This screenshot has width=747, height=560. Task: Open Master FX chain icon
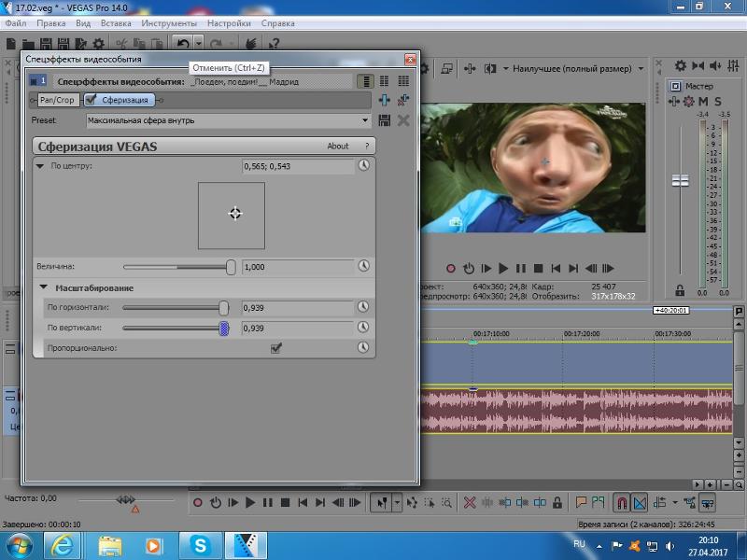(x=673, y=102)
